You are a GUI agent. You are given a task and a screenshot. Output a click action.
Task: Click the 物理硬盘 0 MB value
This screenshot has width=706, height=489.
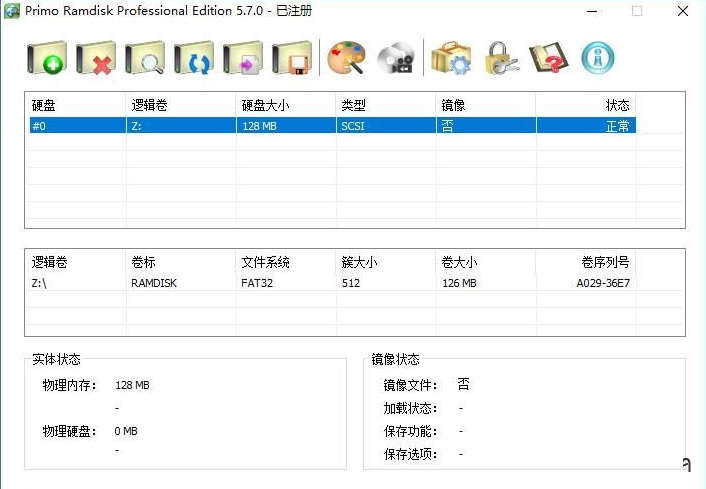(126, 431)
